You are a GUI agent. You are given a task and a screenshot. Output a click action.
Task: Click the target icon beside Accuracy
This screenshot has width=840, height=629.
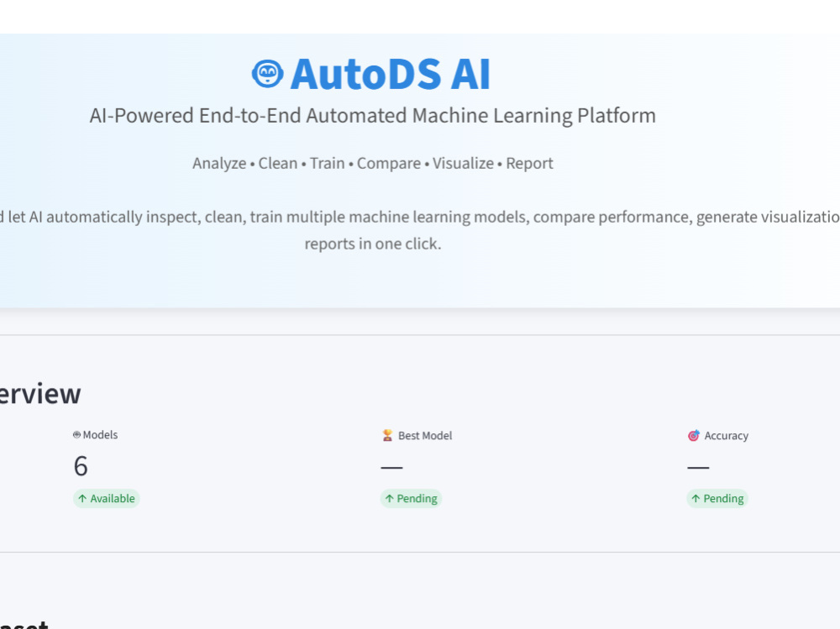694,436
